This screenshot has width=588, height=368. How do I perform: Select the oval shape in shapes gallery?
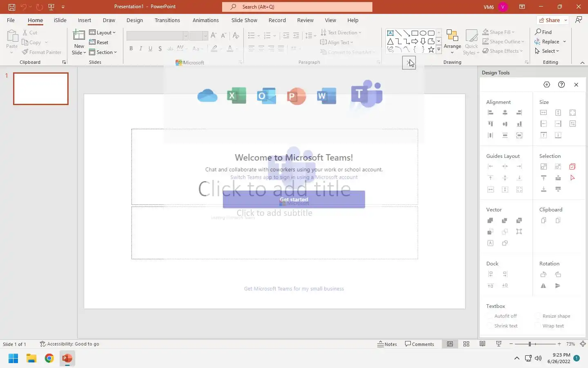pyautogui.click(x=423, y=33)
